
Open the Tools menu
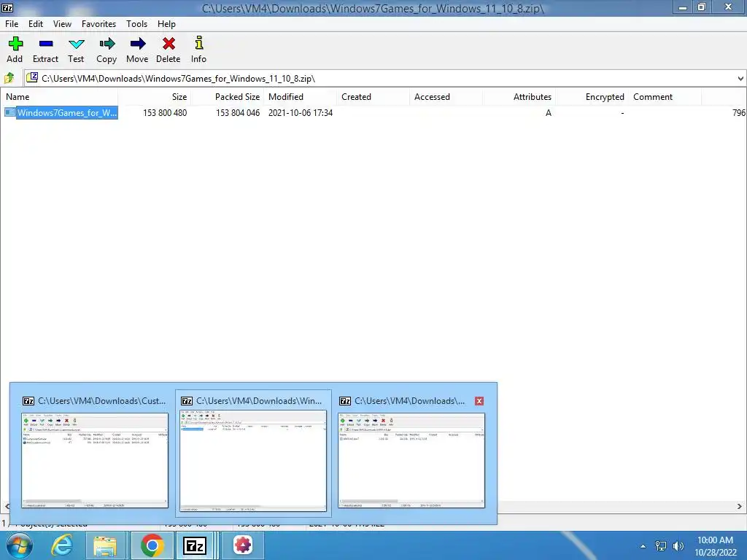[136, 24]
